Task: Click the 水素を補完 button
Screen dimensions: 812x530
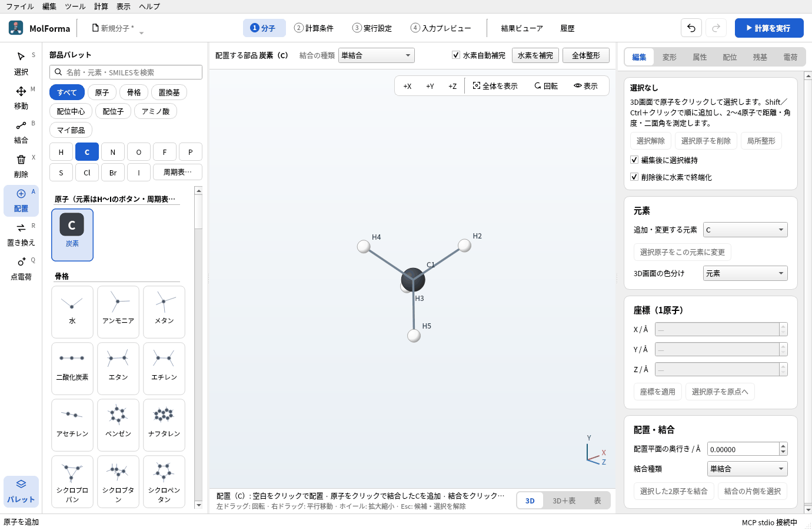Action: 535,55
